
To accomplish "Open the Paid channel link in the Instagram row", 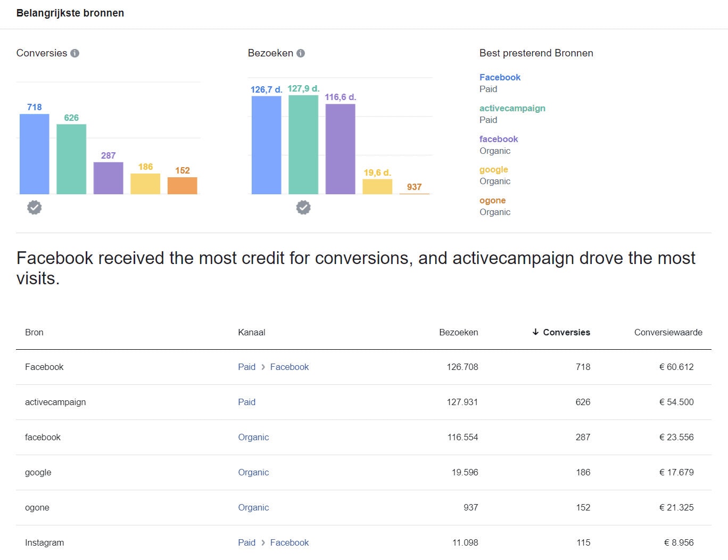I will click(x=247, y=542).
